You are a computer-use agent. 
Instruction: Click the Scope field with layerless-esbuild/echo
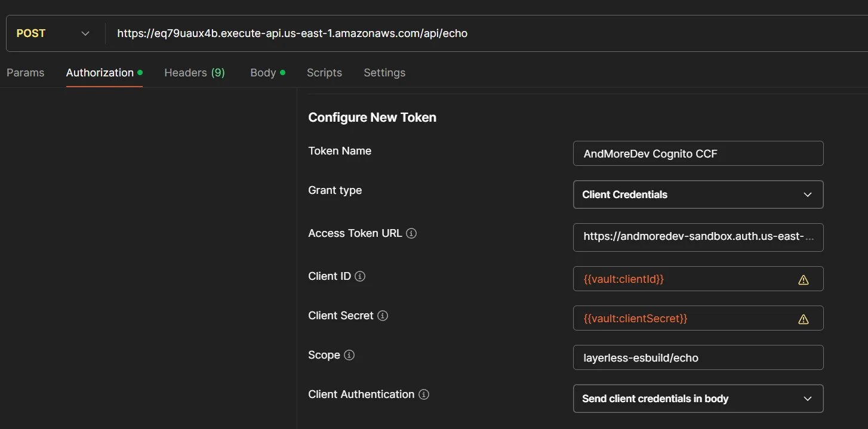click(698, 357)
